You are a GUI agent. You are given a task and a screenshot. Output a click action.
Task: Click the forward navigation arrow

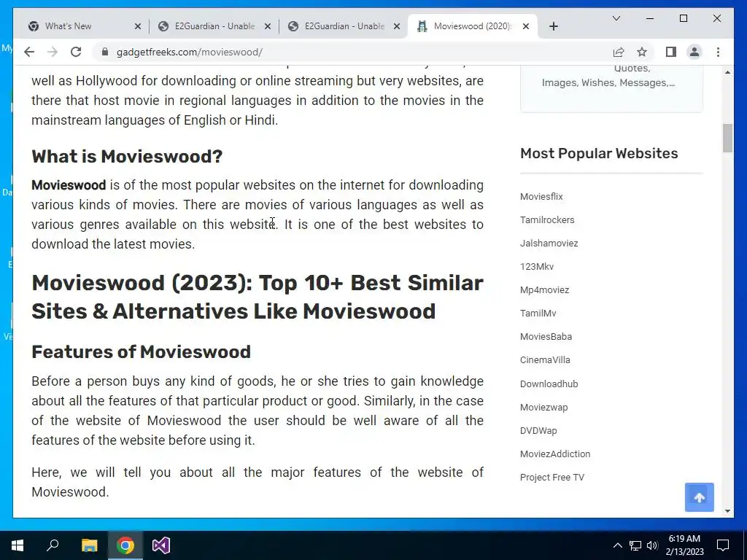pos(53,52)
